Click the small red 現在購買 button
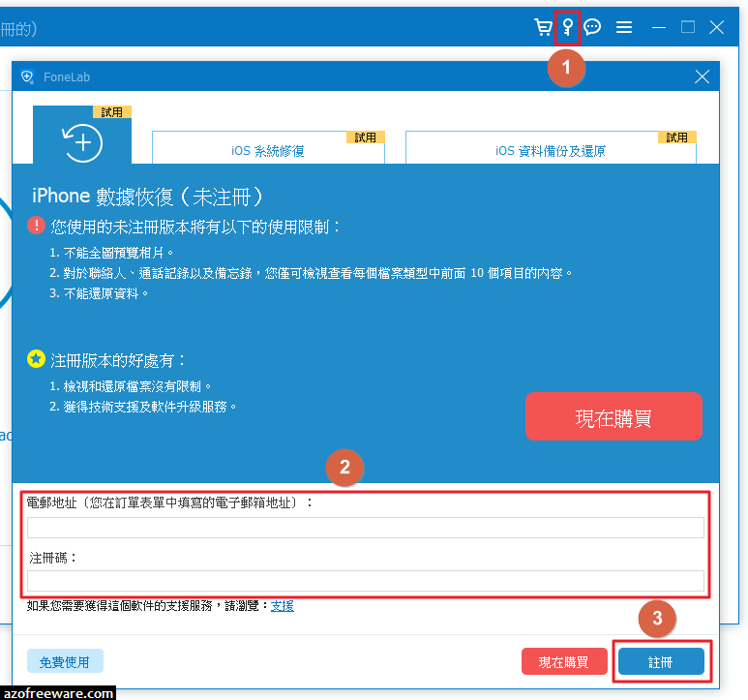The width and height of the screenshot is (748, 700). [x=564, y=661]
